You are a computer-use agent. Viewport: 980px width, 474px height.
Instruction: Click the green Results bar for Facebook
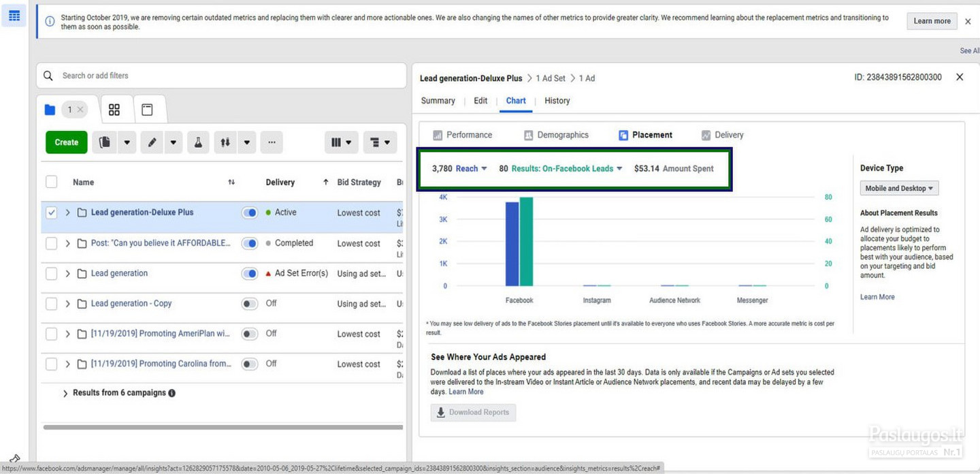tap(526, 242)
